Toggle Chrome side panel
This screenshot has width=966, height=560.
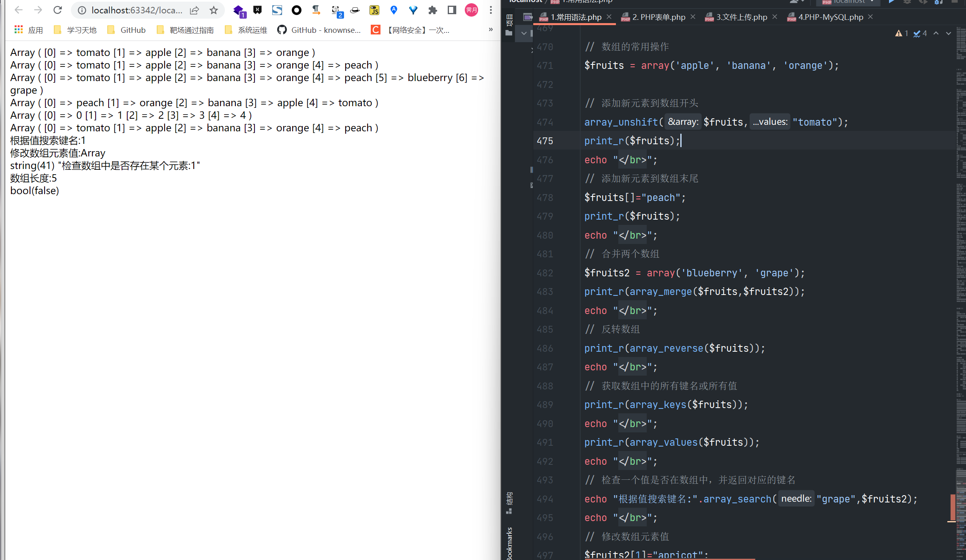click(452, 10)
